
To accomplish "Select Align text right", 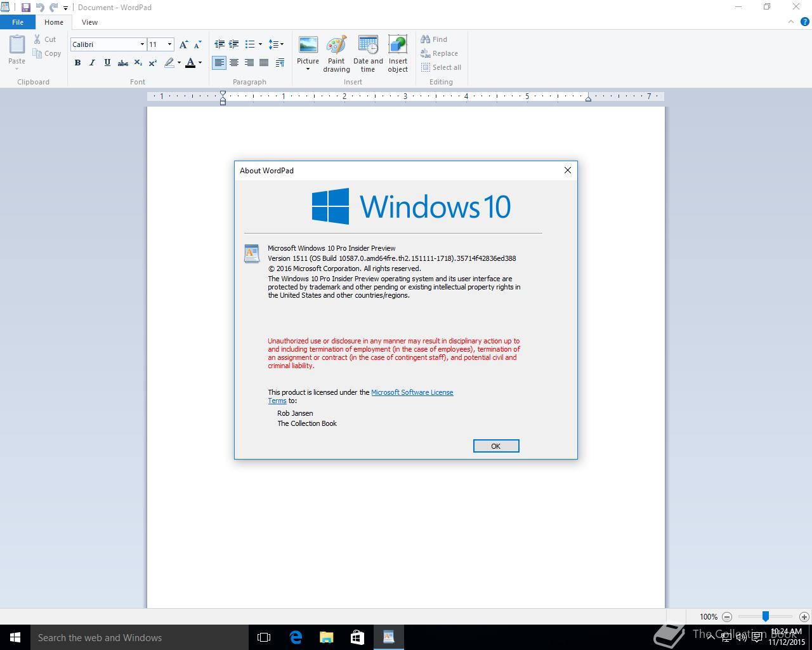I will click(249, 62).
